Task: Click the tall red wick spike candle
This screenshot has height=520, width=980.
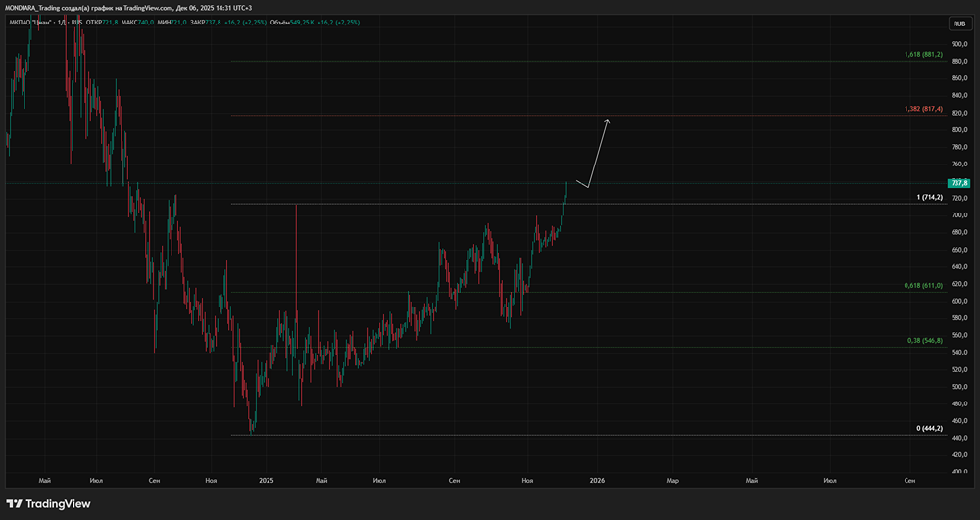Action: [296, 255]
